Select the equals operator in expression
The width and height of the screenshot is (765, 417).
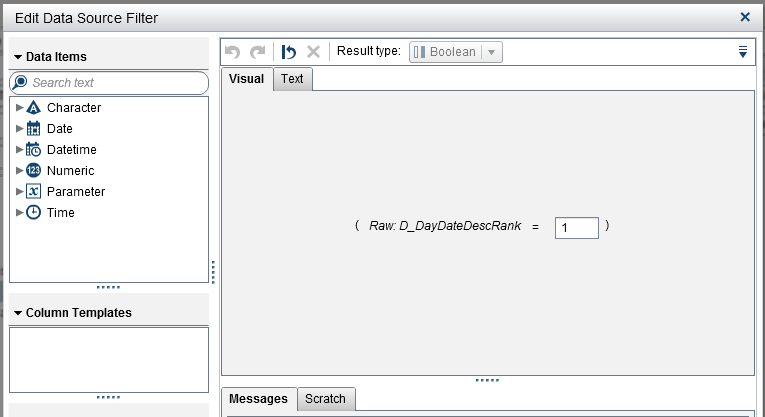[535, 227]
